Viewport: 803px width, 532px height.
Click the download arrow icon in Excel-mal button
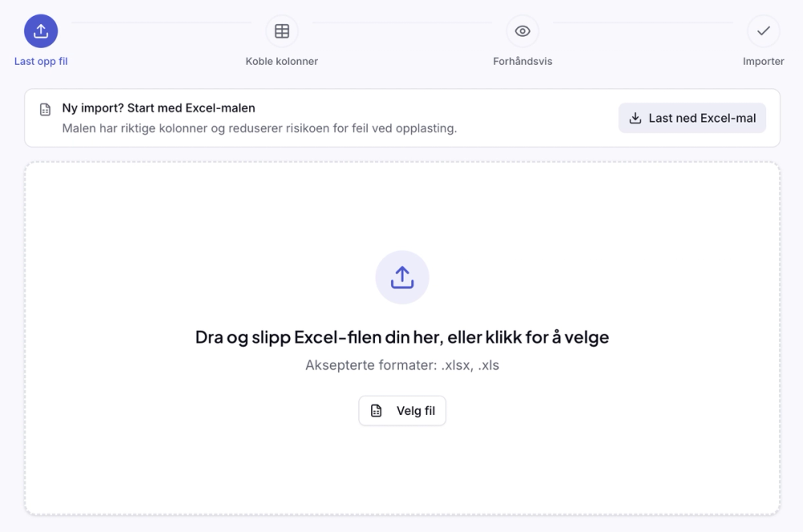pos(635,118)
